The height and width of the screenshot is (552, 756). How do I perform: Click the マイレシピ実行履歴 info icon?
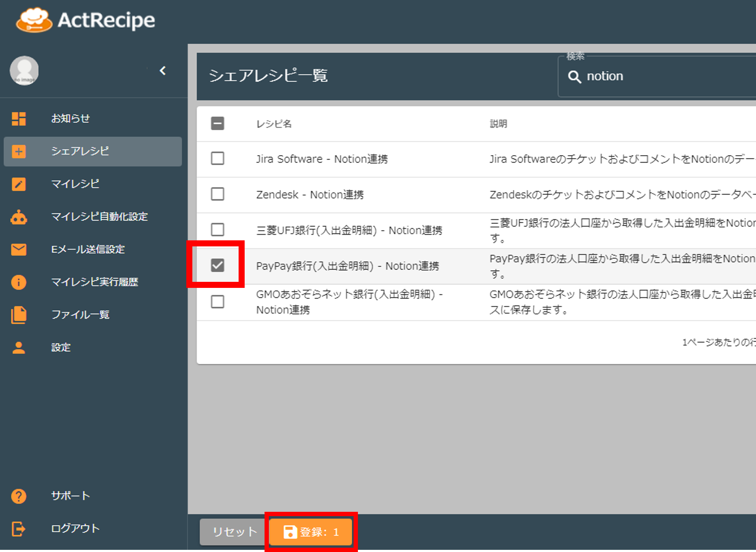point(19,282)
